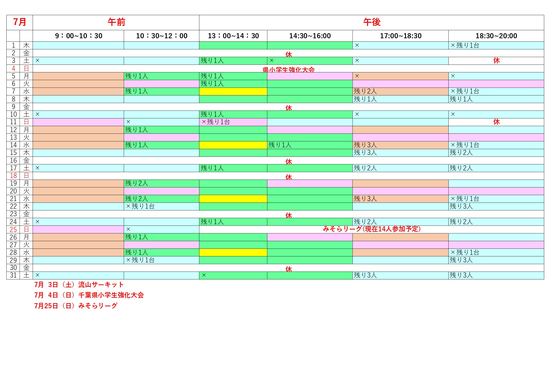
Task: Select the 午後 afternoon header
Action: point(371,22)
